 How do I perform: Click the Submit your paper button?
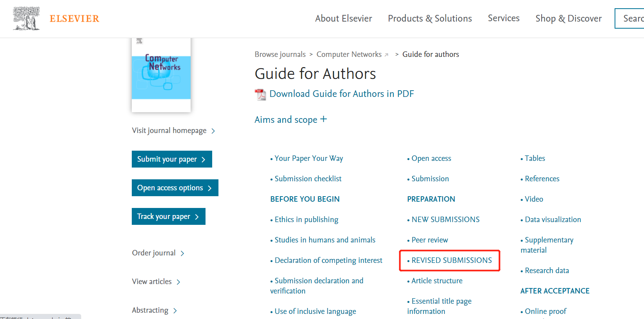172,159
